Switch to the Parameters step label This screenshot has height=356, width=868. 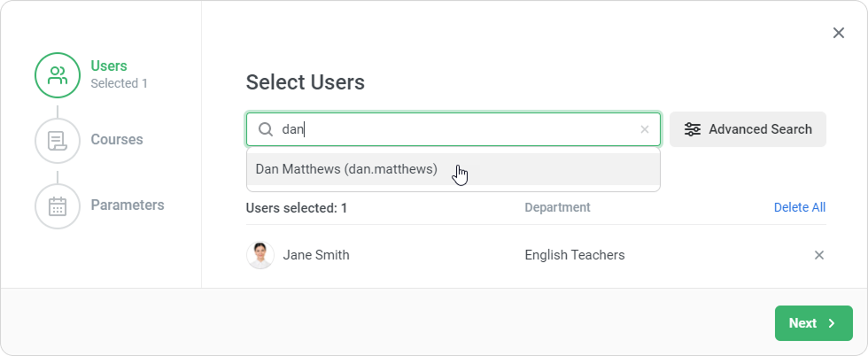pos(128,205)
